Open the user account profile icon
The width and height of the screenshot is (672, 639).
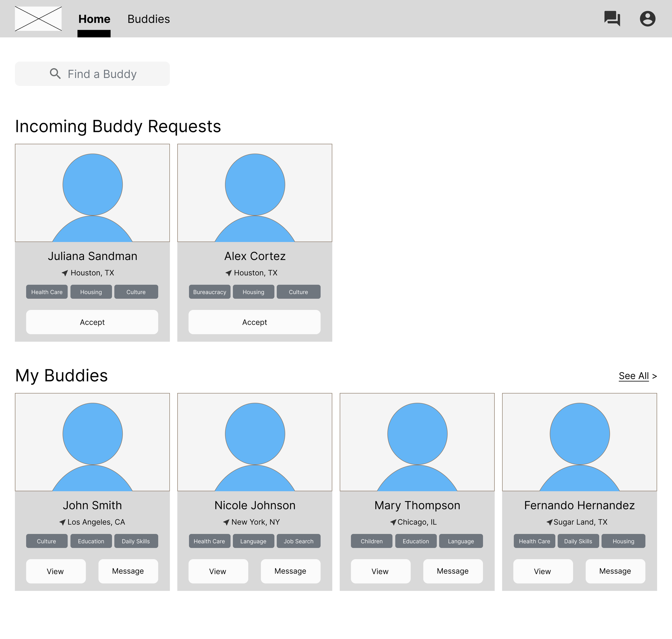click(x=647, y=18)
